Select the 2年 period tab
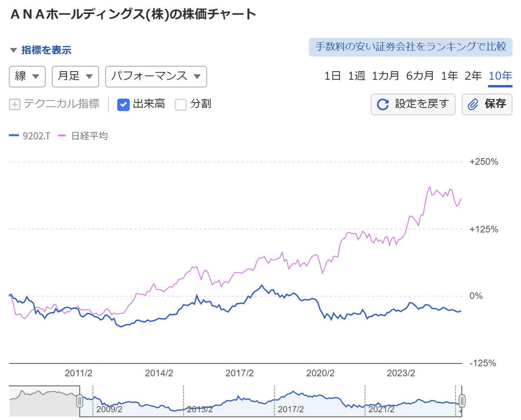521x420 pixels. coord(473,76)
